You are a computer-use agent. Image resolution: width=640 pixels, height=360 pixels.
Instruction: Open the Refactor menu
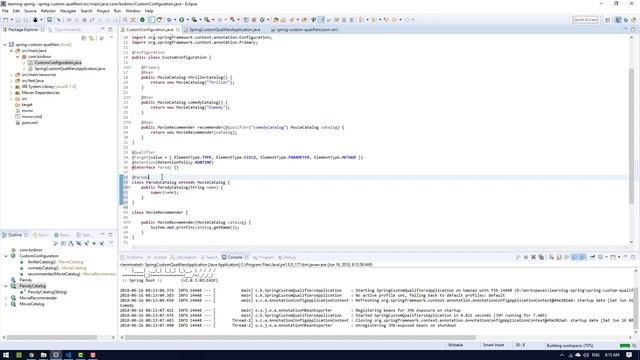pyautogui.click(x=48, y=11)
